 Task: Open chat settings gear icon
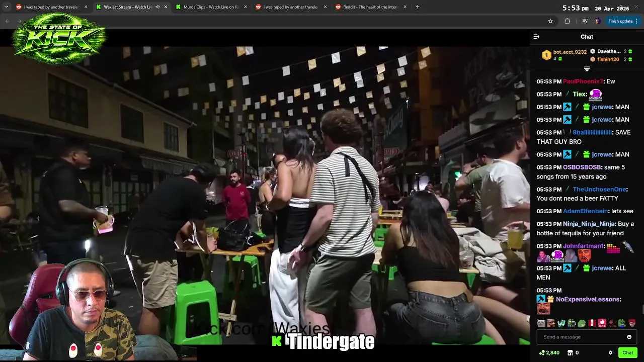point(610,353)
